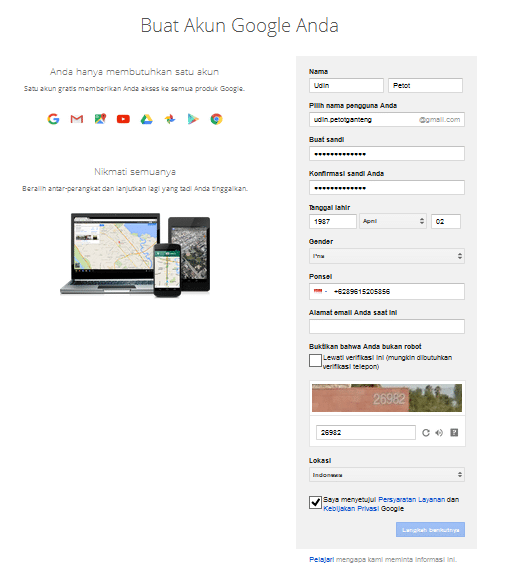Uncheck the Saya menyetujui terms checkbox
This screenshot has height=579, width=524.
pos(315,503)
